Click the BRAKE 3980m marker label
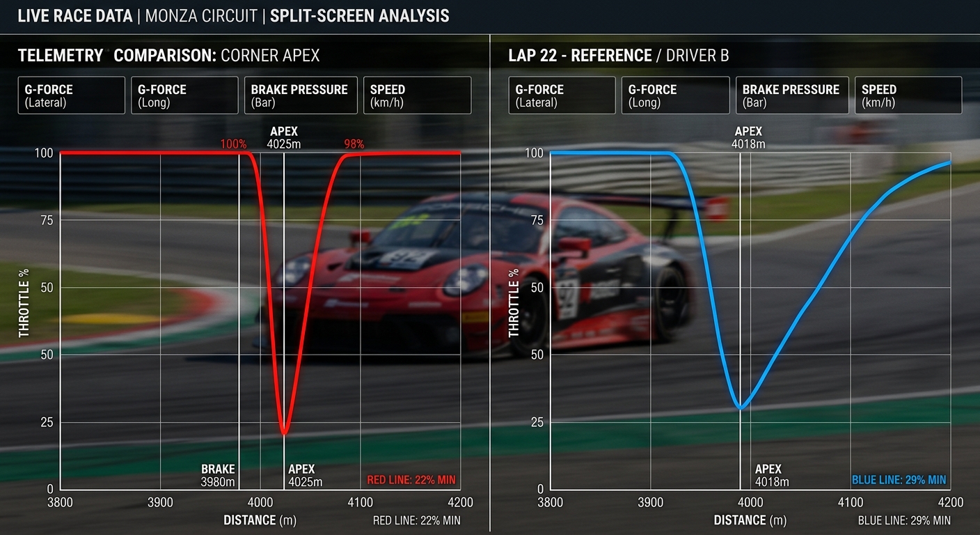Image resolution: width=980 pixels, height=535 pixels. click(218, 476)
